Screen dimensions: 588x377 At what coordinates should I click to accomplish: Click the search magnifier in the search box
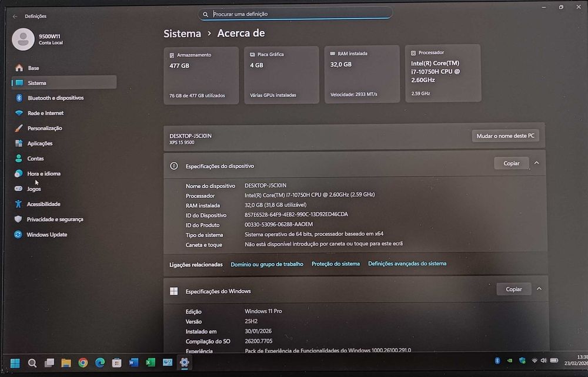(205, 14)
